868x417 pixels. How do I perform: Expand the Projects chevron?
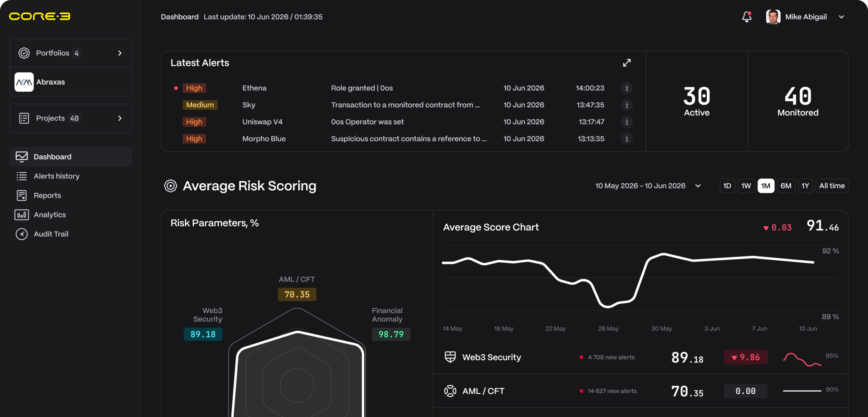coord(120,118)
